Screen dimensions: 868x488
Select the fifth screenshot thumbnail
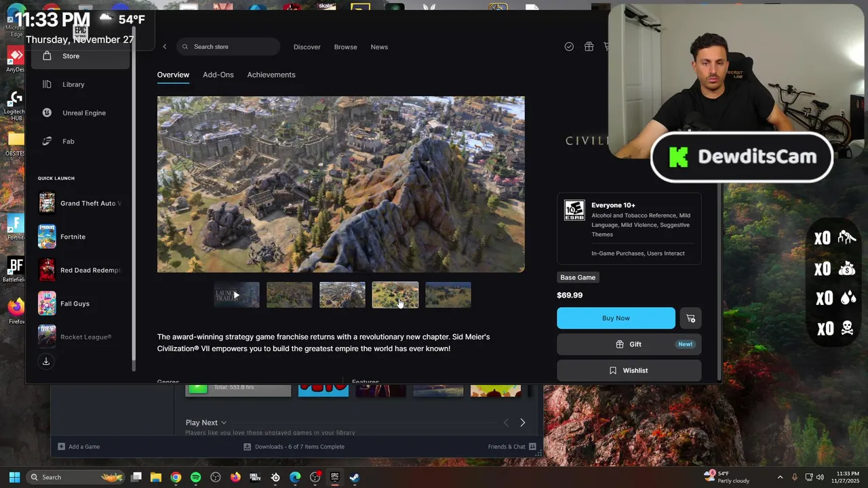(x=448, y=295)
